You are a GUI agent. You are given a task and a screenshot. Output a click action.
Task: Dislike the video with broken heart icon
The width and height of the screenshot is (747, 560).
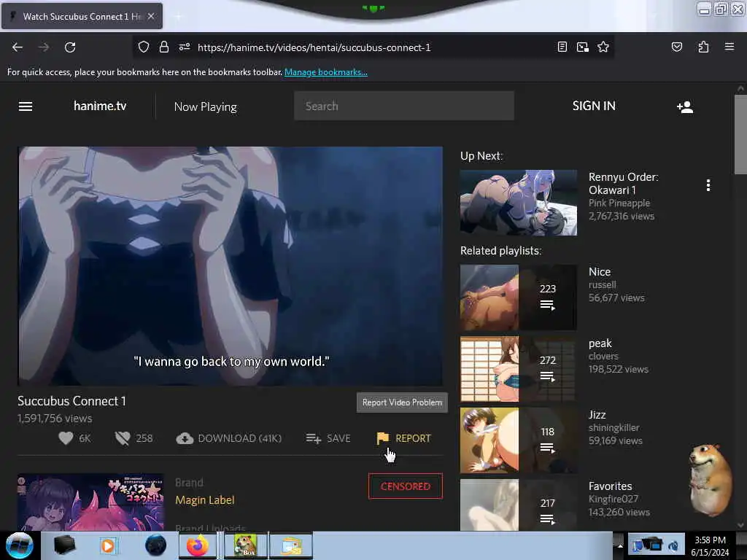tap(123, 438)
